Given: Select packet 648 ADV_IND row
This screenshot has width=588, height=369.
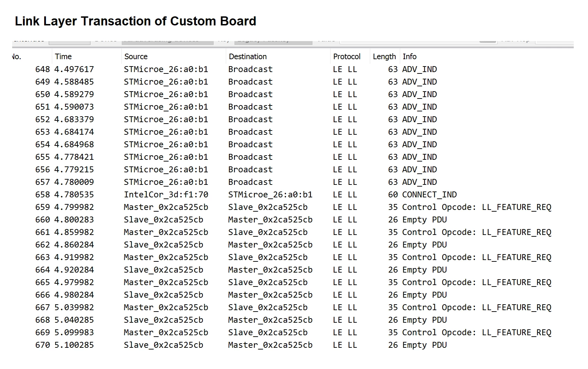Looking at the screenshot, I should coord(293,69).
